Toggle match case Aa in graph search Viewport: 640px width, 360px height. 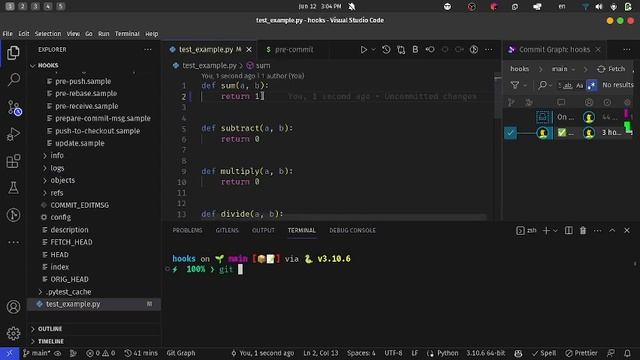point(580,85)
